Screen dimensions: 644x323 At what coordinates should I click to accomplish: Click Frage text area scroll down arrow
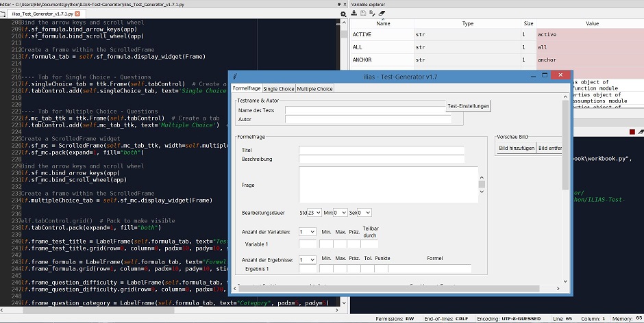[x=482, y=192]
